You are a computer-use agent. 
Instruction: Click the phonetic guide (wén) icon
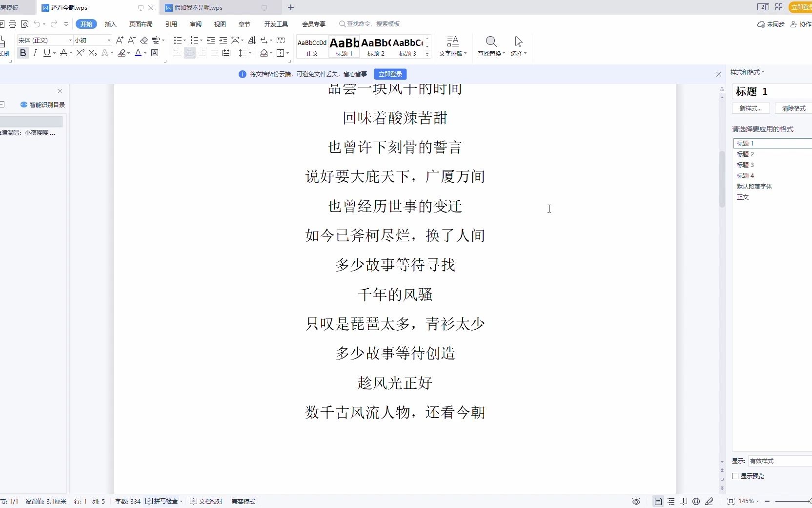coord(156,40)
